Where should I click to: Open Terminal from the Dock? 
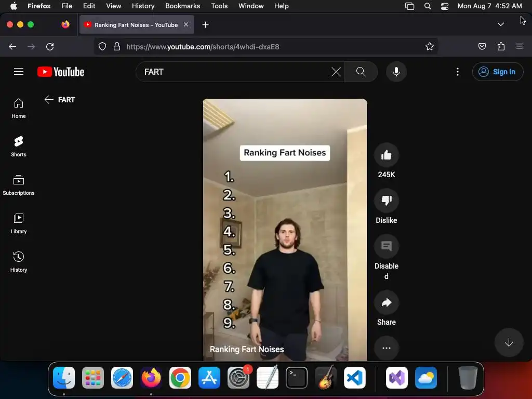pyautogui.click(x=297, y=378)
